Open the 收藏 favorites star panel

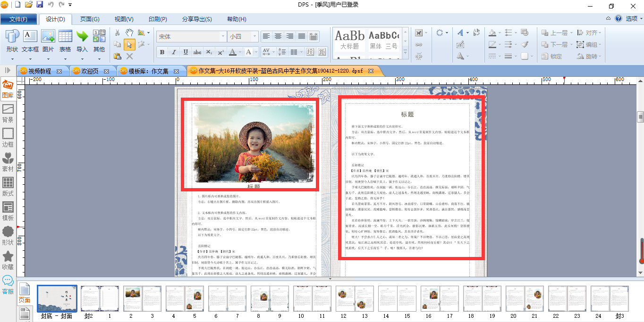click(x=8, y=261)
